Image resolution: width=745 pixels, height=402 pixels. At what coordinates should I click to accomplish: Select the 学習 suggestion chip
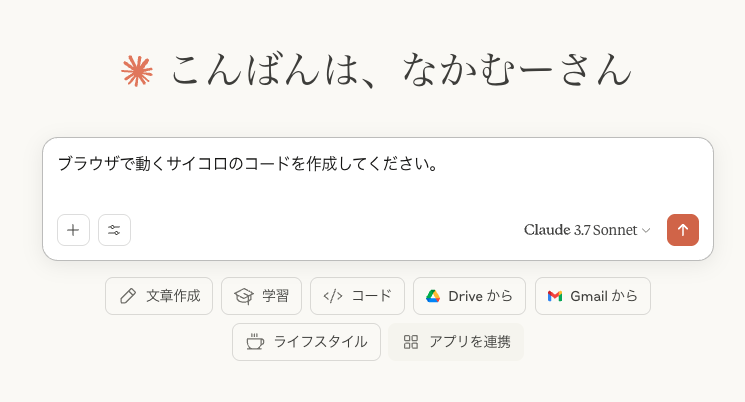261,296
